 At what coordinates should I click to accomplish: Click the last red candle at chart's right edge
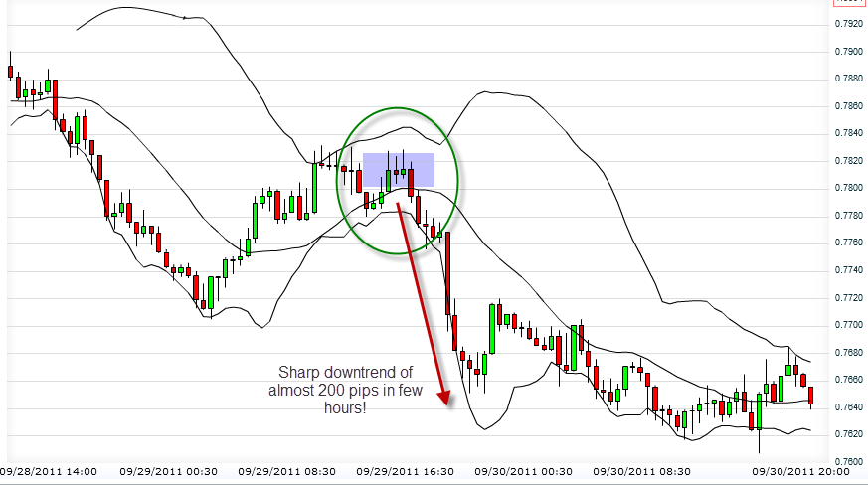click(811, 395)
